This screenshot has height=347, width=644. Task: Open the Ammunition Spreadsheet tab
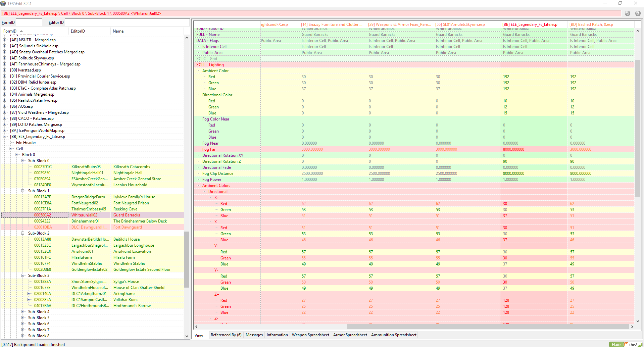click(x=394, y=335)
